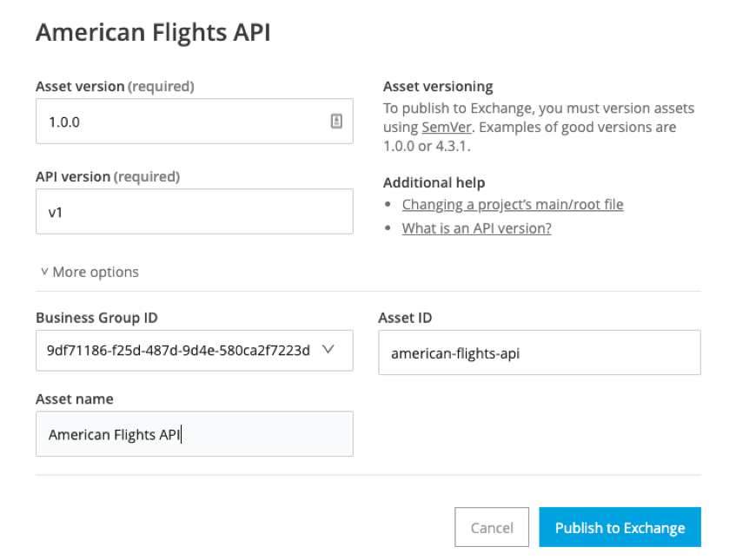Click the API version (required) label
The image size is (736, 560).
click(108, 177)
